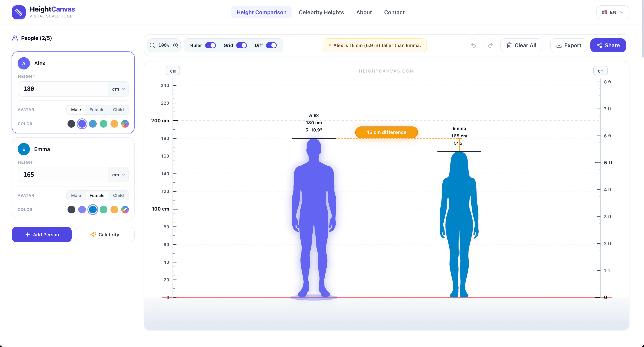This screenshot has height=347, width=644.
Task: Click the Clear All button
Action: [521, 45]
